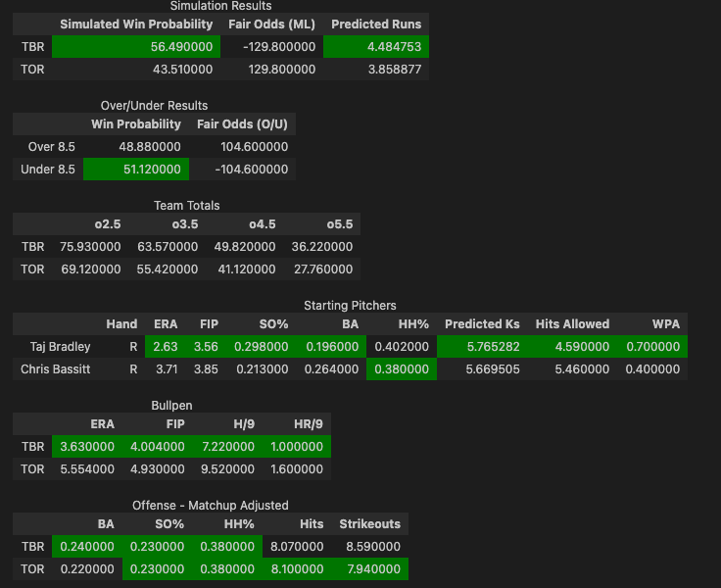Click Chris Bassitt BA value 0.264000

[x=331, y=369]
